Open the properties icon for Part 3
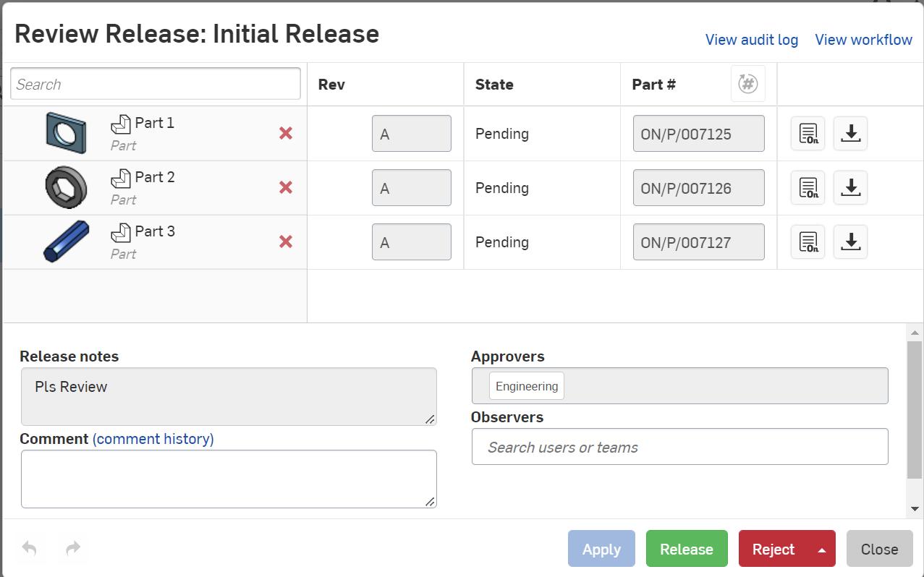Viewport: 924px width, 577px height. tap(807, 242)
